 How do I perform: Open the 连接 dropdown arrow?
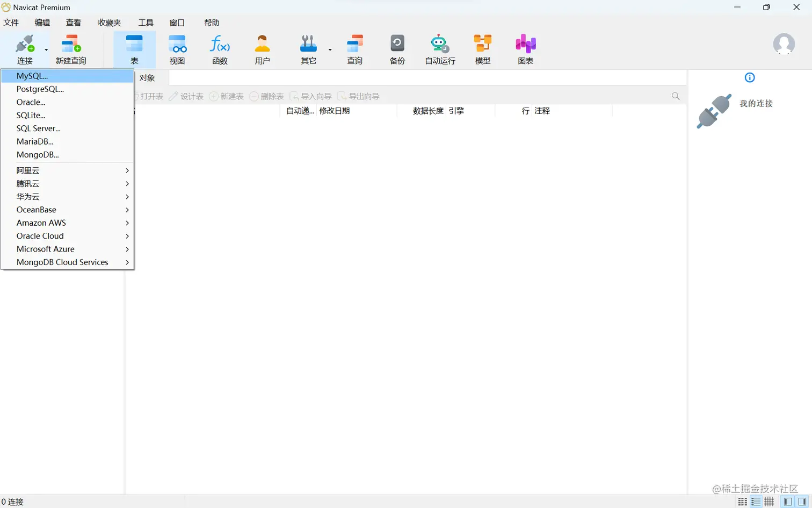tap(46, 49)
